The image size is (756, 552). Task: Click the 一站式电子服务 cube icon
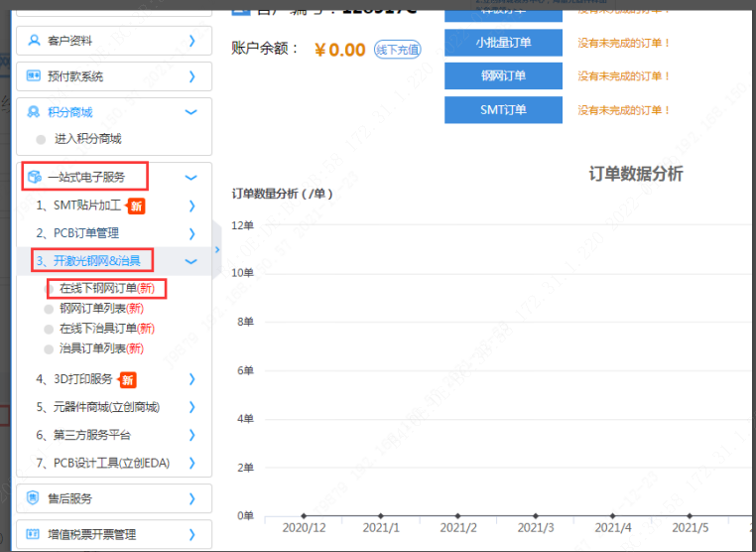(36, 178)
